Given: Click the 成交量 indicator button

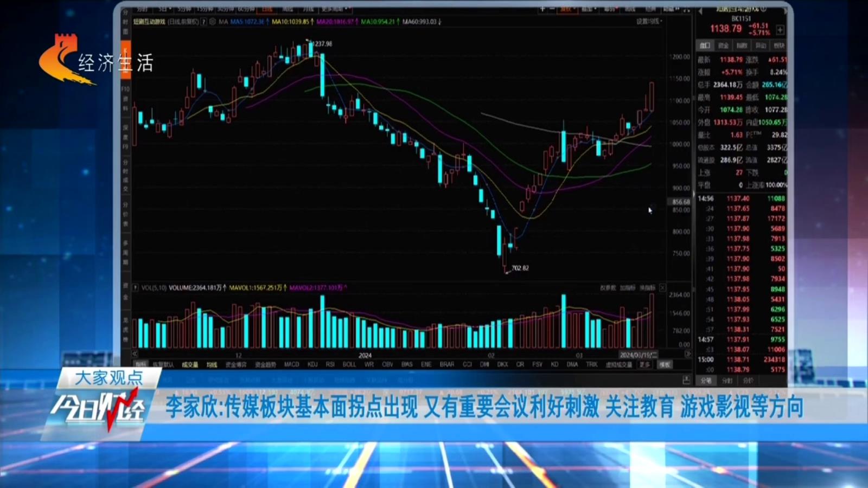Looking at the screenshot, I should click(x=190, y=364).
